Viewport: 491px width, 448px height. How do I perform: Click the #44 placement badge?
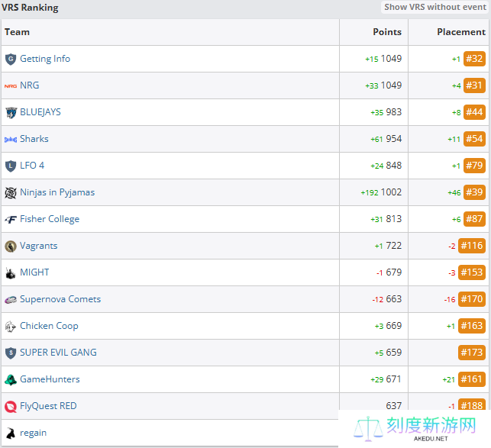(x=474, y=112)
